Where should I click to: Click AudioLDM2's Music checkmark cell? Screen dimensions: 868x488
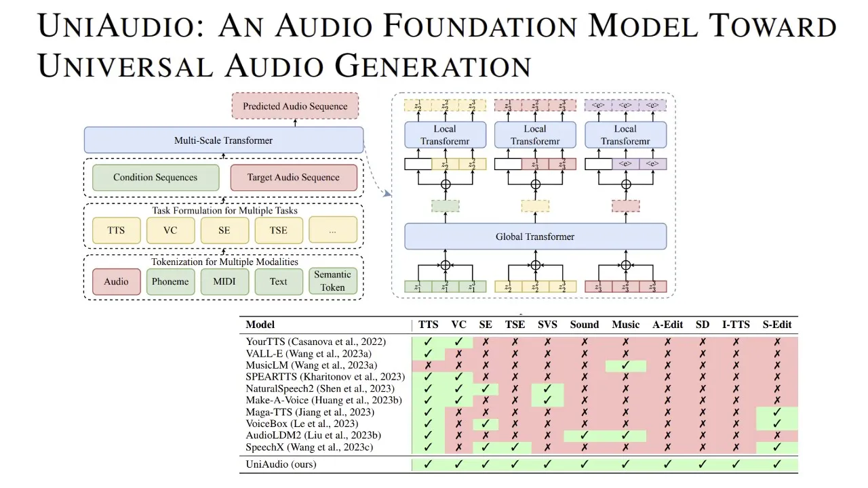[x=626, y=436]
